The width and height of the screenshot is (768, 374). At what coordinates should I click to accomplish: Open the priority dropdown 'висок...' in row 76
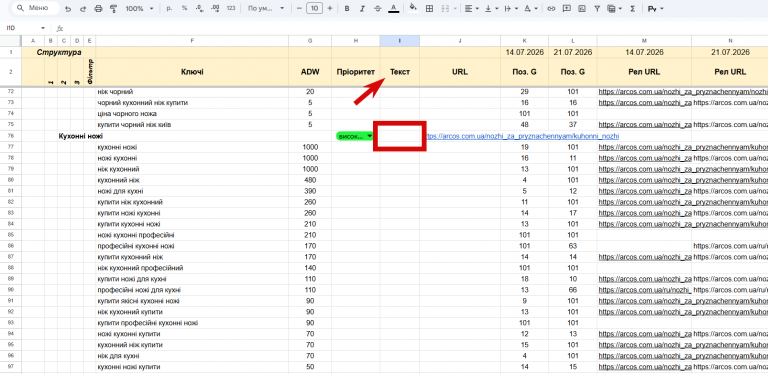(355, 136)
